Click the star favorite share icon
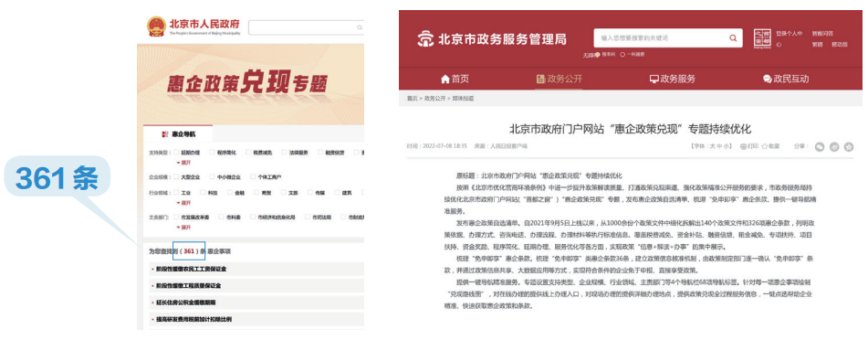868x340 pixels. 849,146
